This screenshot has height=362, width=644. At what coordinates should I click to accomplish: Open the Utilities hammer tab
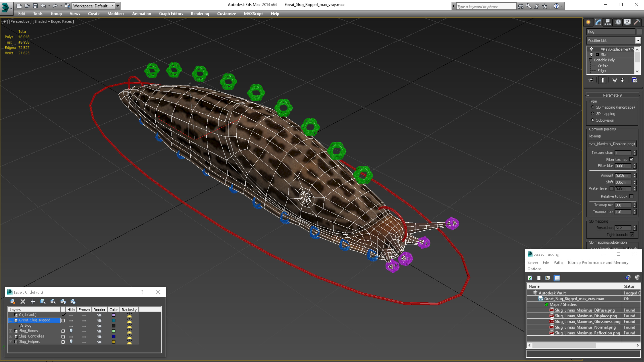[x=637, y=22]
